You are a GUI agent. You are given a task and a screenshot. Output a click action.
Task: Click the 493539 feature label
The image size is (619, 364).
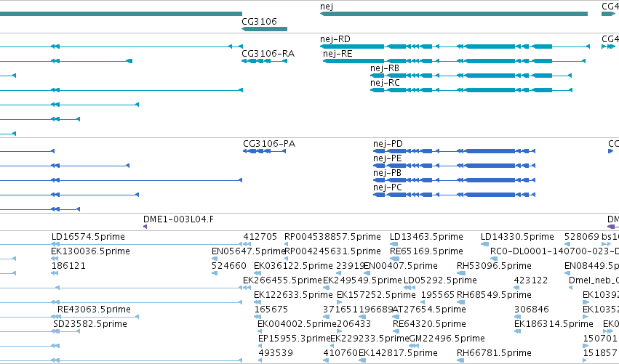[x=276, y=352]
